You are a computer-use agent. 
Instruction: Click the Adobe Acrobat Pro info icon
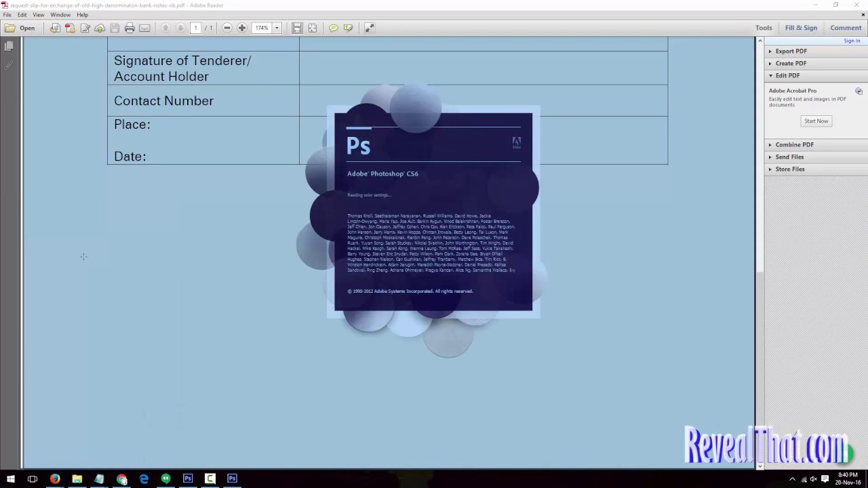859,91
